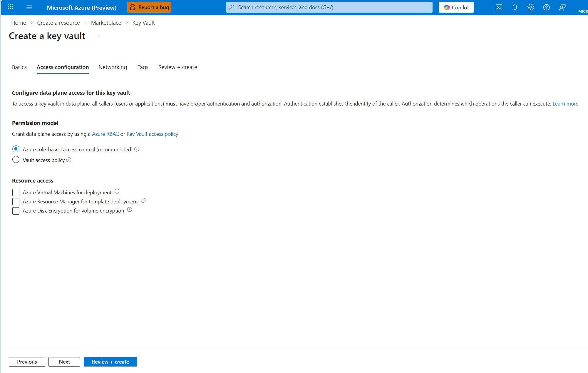The width and height of the screenshot is (588, 373).
Task: Open the Key Vault access policy link
Action: (152, 134)
